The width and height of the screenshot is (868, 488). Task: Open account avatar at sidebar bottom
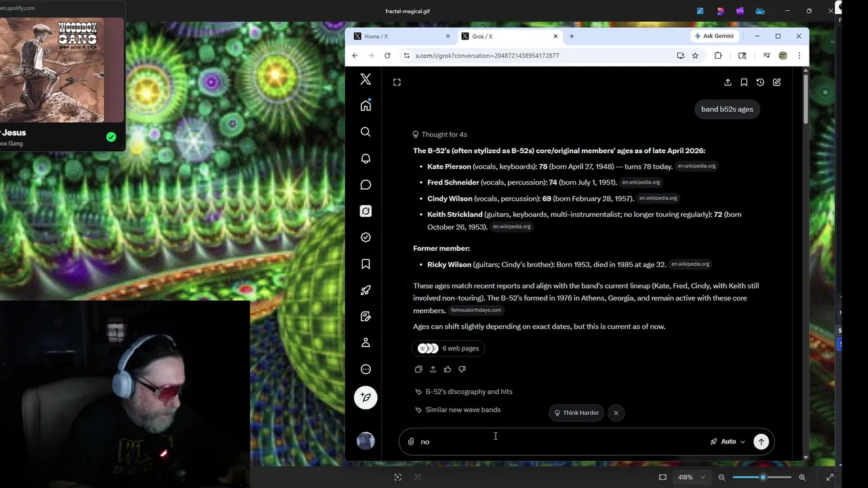pyautogui.click(x=366, y=441)
